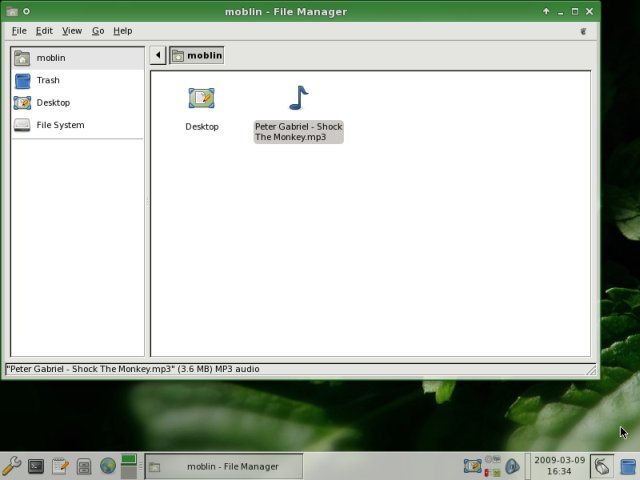Select Peter Gabriel - Shock The Monkey.mp3 file
The height and width of the screenshot is (480, 640).
click(298, 99)
